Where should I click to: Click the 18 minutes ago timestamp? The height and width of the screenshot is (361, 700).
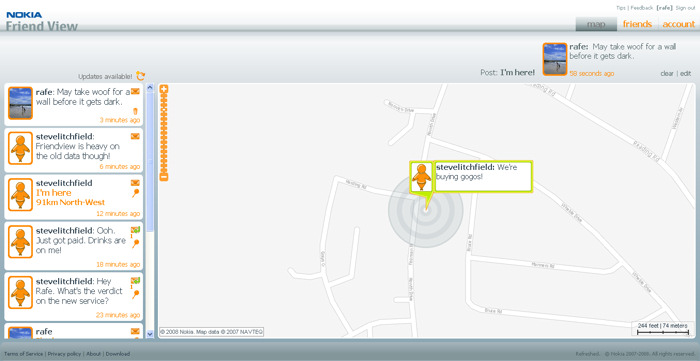(118, 264)
